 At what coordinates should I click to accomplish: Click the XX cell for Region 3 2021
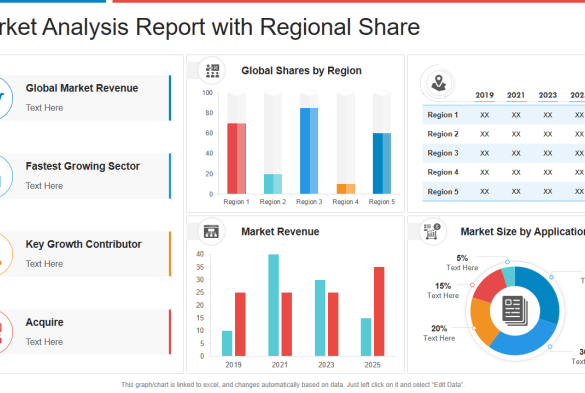516,153
